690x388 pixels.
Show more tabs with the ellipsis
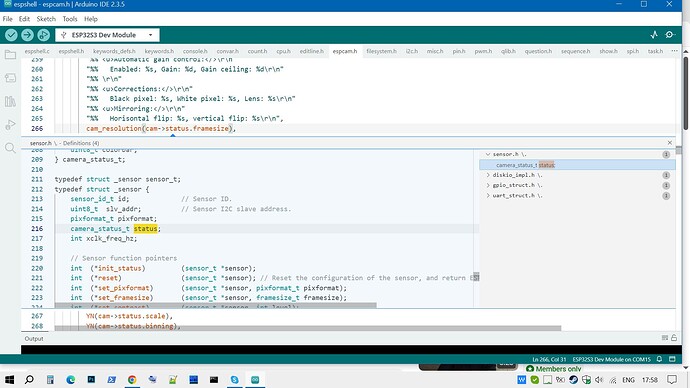coord(674,51)
